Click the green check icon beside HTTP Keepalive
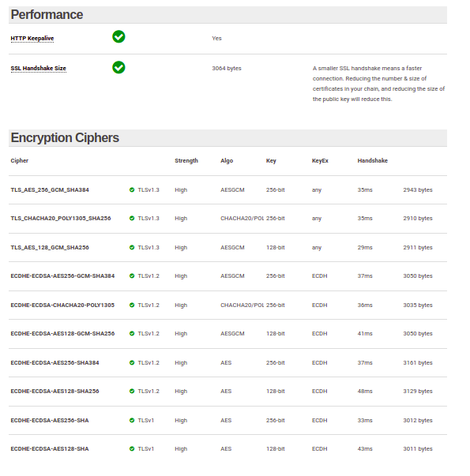470x476 pixels. pyautogui.click(x=118, y=37)
